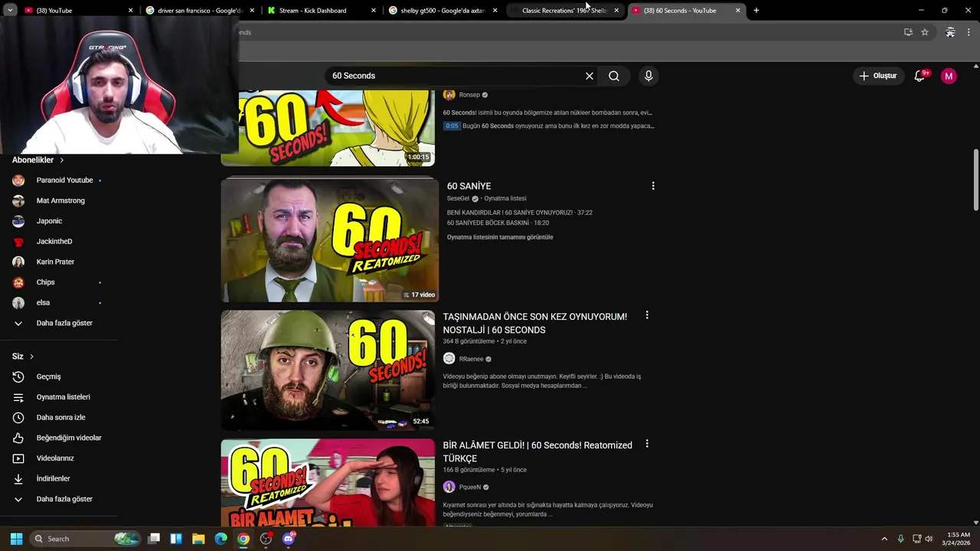Show hidden system tray icons
The height and width of the screenshot is (551, 980).
click(x=884, y=539)
